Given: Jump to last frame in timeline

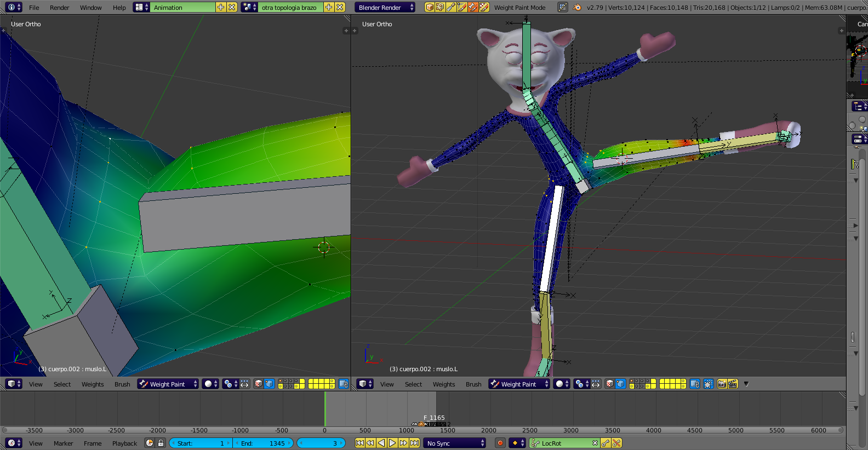Looking at the screenshot, I should click(415, 443).
